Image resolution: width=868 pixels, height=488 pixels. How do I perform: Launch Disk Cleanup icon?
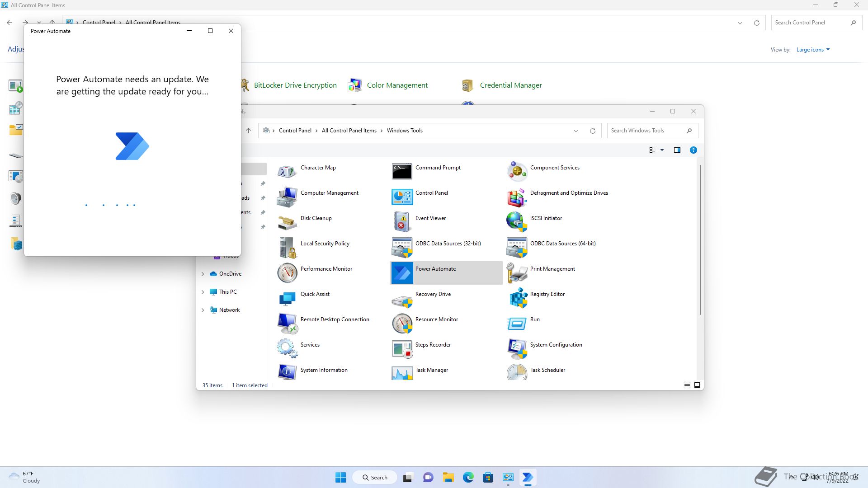tap(287, 222)
